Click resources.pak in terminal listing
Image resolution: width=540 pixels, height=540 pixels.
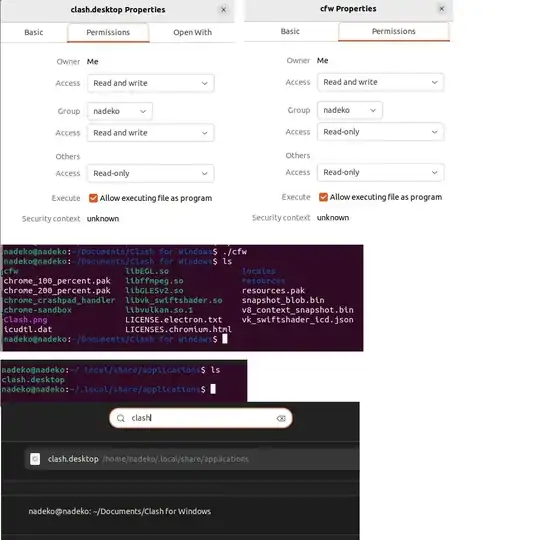click(273, 291)
